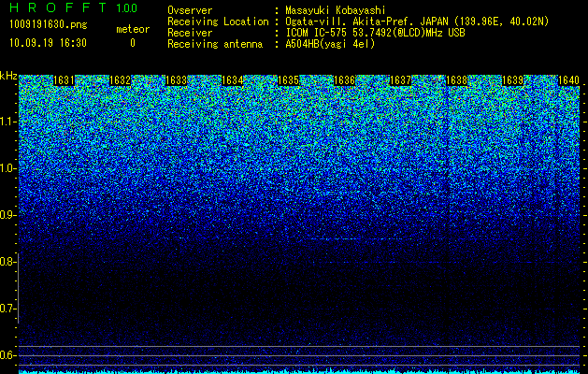
Task: Click the 1.1 frequency axis label
Action: pyautogui.click(x=7, y=122)
